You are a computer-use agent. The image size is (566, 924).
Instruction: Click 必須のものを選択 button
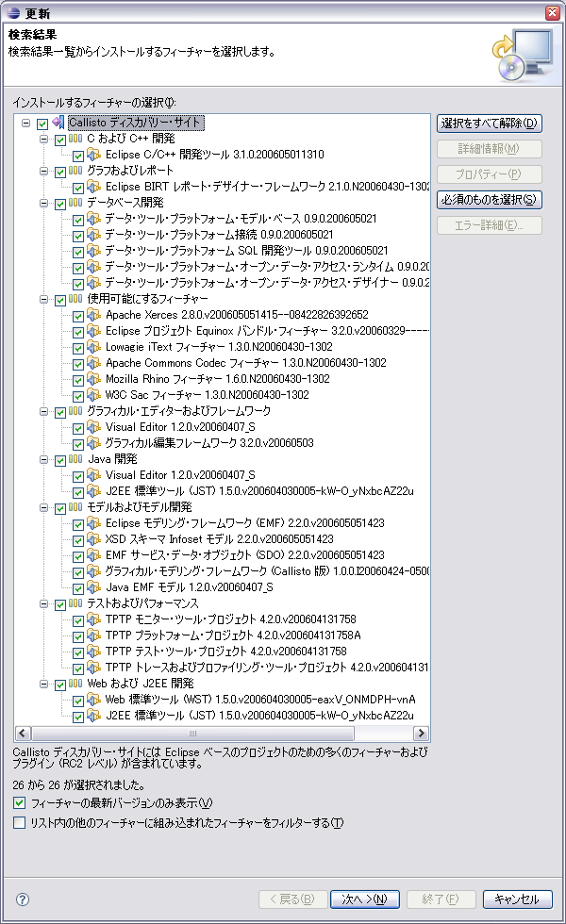(490, 200)
